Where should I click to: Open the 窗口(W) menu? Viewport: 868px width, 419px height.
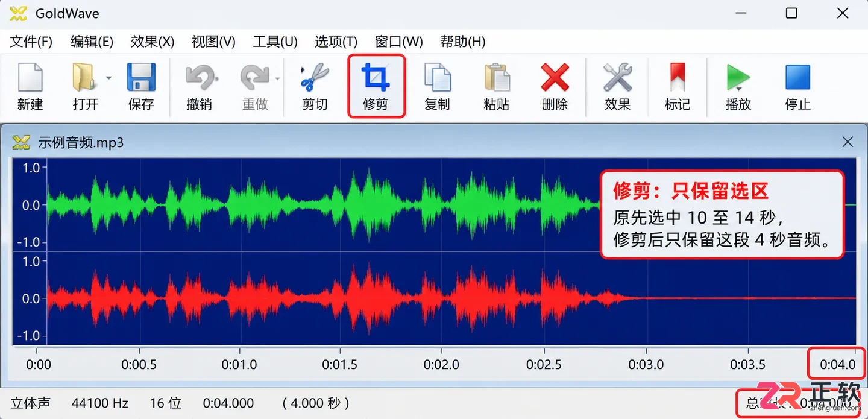point(398,42)
